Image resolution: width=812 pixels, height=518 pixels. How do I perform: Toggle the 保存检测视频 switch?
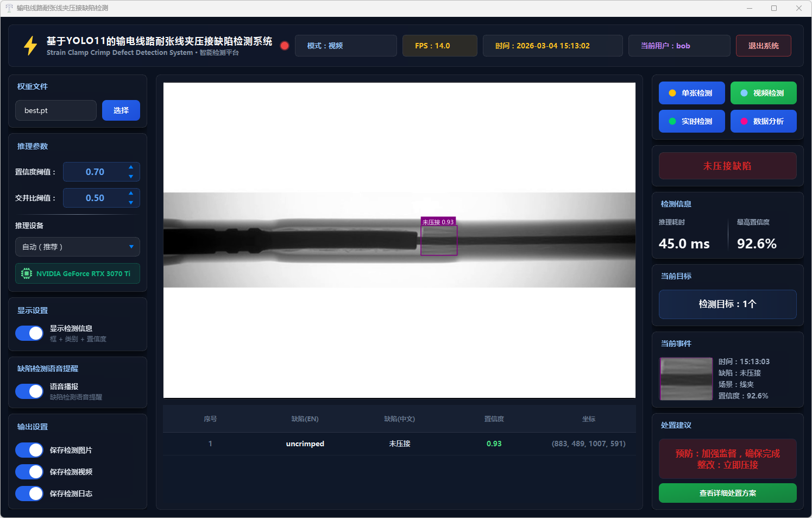[29, 472]
